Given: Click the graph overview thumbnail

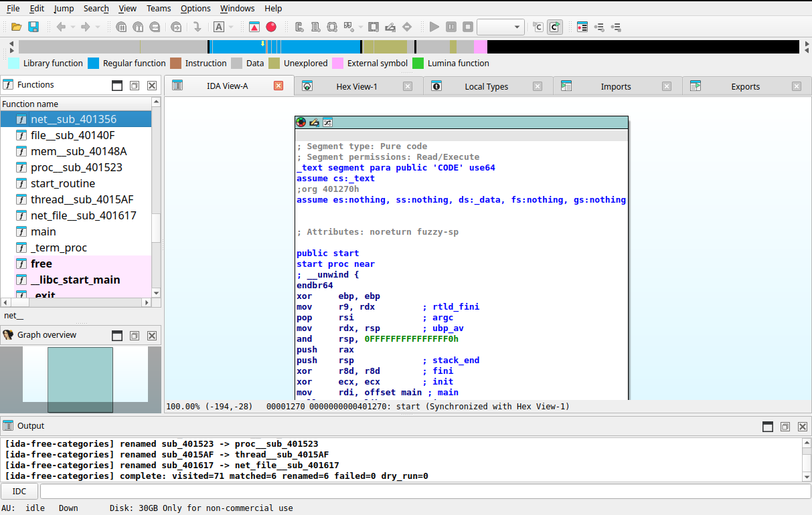Looking at the screenshot, I should click(80, 379).
